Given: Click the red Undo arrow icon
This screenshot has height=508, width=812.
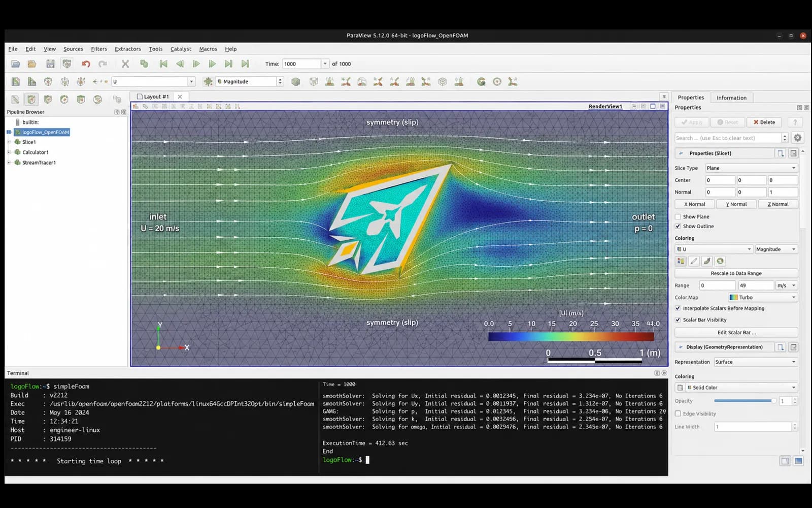Looking at the screenshot, I should tap(86, 64).
